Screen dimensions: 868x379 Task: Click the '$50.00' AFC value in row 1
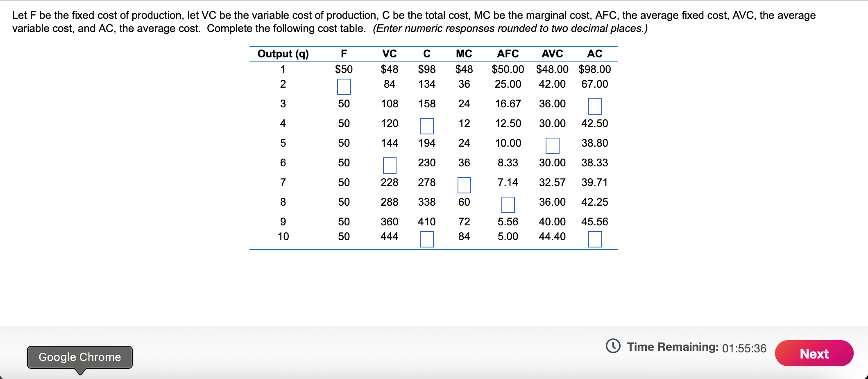508,69
